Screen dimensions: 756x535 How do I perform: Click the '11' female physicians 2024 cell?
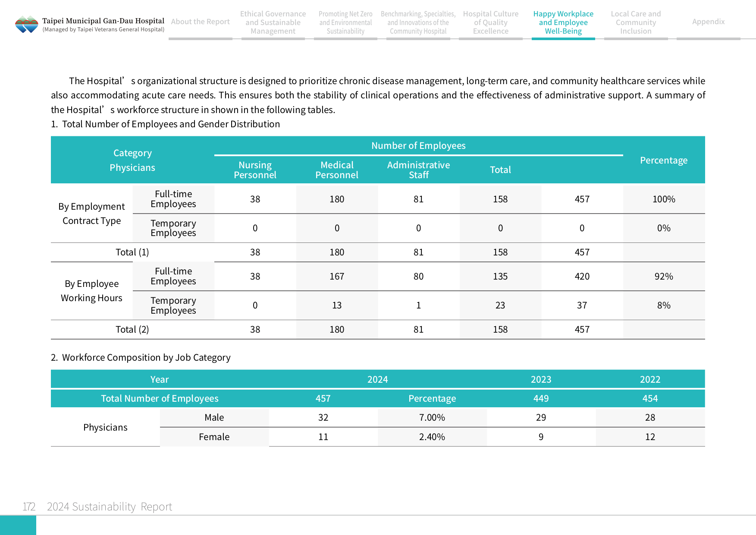tap(323, 437)
